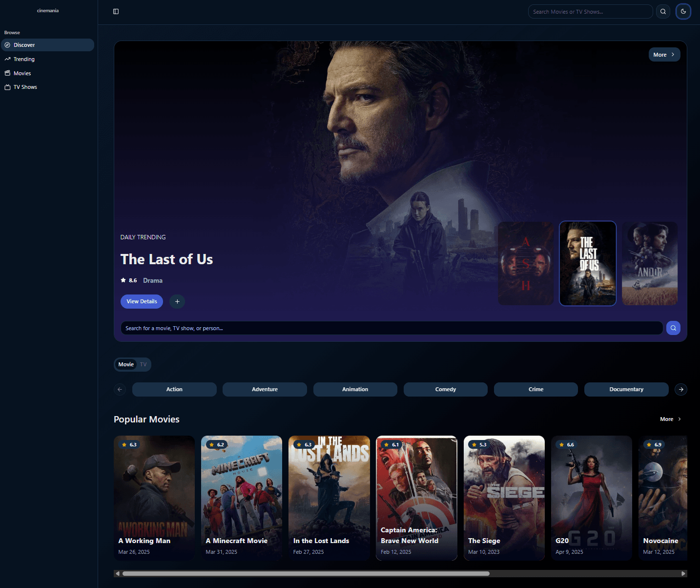700x588 pixels.
Task: Switch to the Movie tab
Action: coord(126,364)
